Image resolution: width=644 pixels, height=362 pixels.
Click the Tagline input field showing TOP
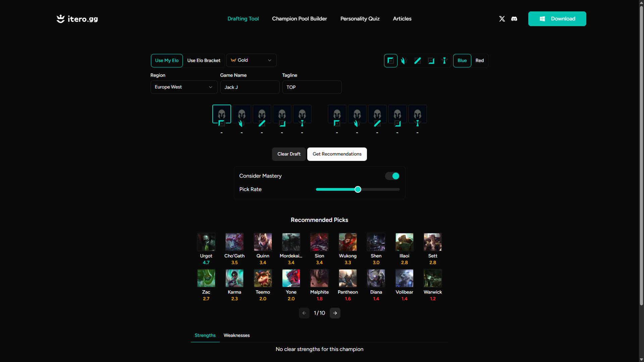coord(312,87)
